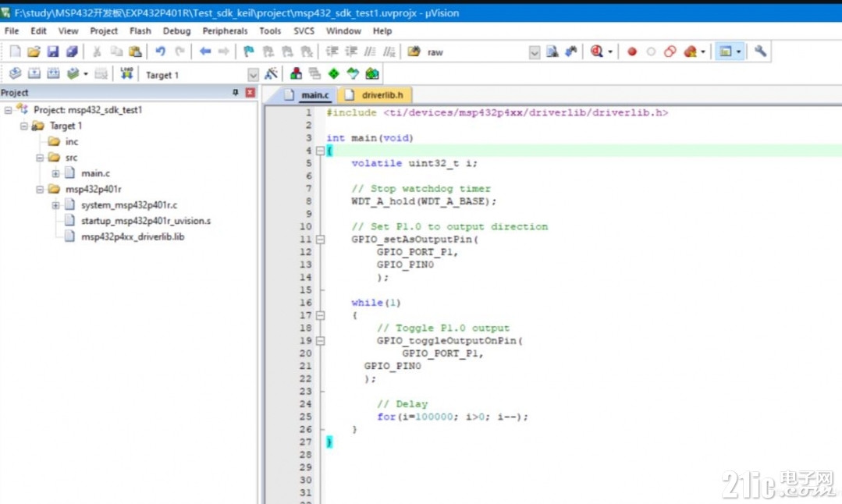Fold GPIO_setAsOutputPin block at line 11
842x504 pixels.
321,240
